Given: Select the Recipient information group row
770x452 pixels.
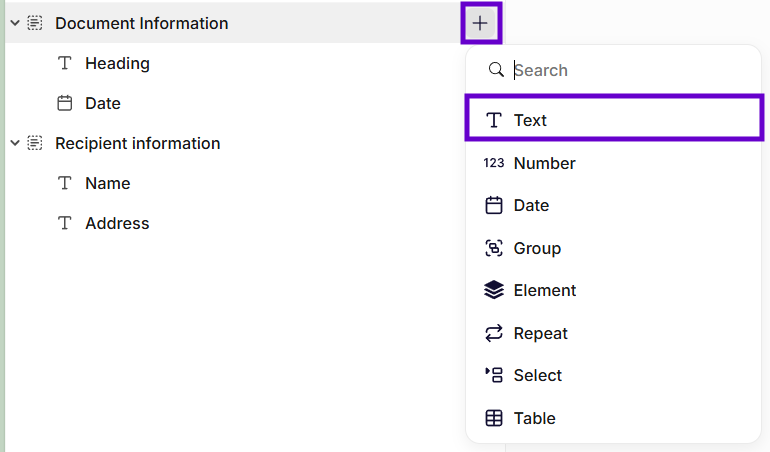Looking at the screenshot, I should [x=137, y=143].
